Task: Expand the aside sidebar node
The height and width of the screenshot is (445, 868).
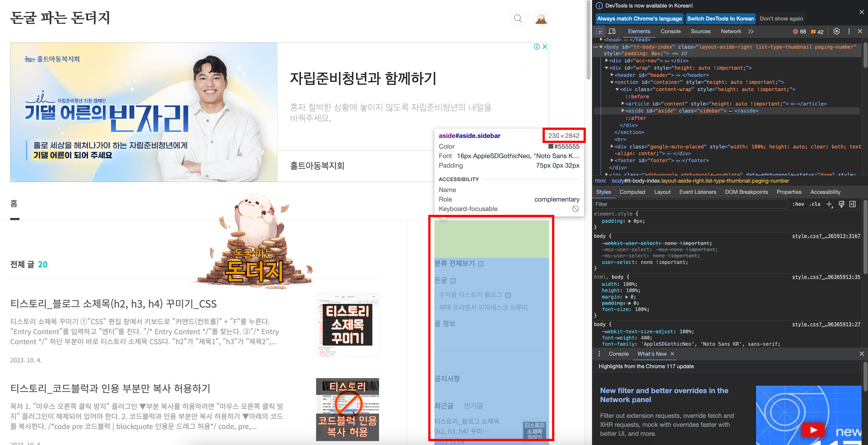Action: click(623, 111)
